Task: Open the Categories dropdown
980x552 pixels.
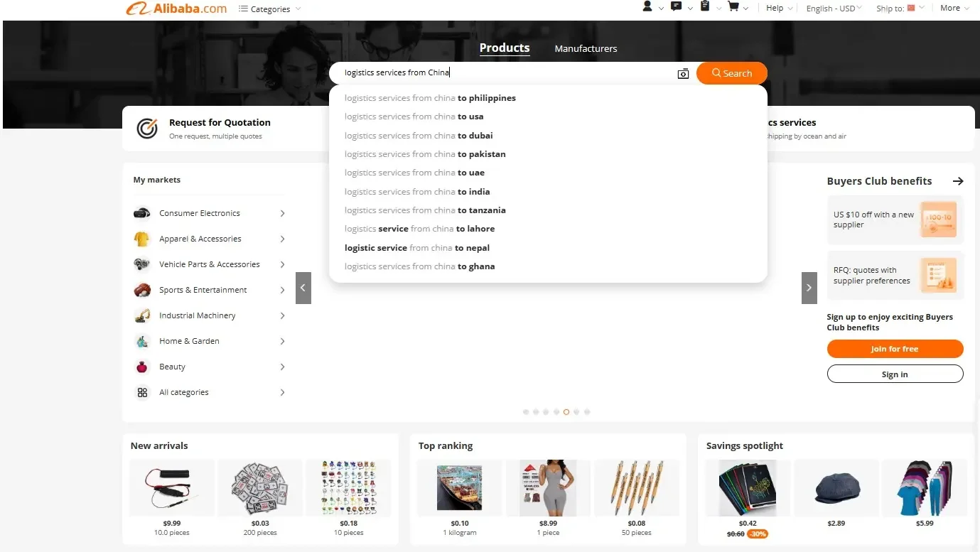Action: [269, 9]
